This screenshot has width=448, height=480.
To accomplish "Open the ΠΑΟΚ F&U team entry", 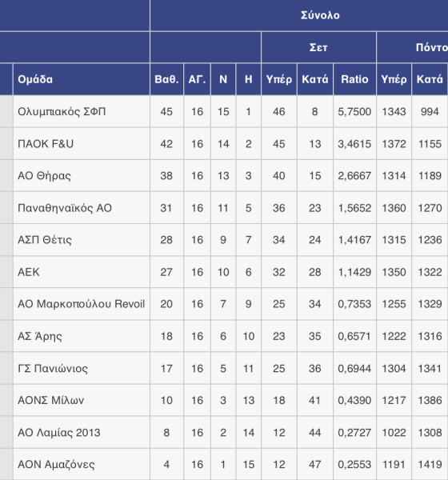I will 46,143.
